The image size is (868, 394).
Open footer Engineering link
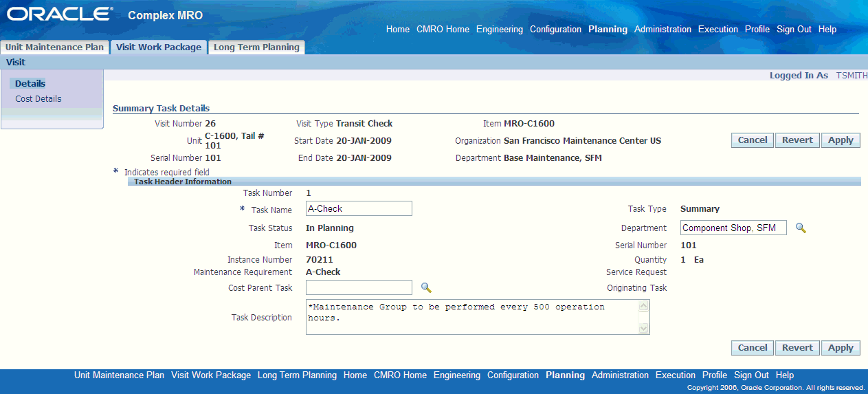point(457,375)
